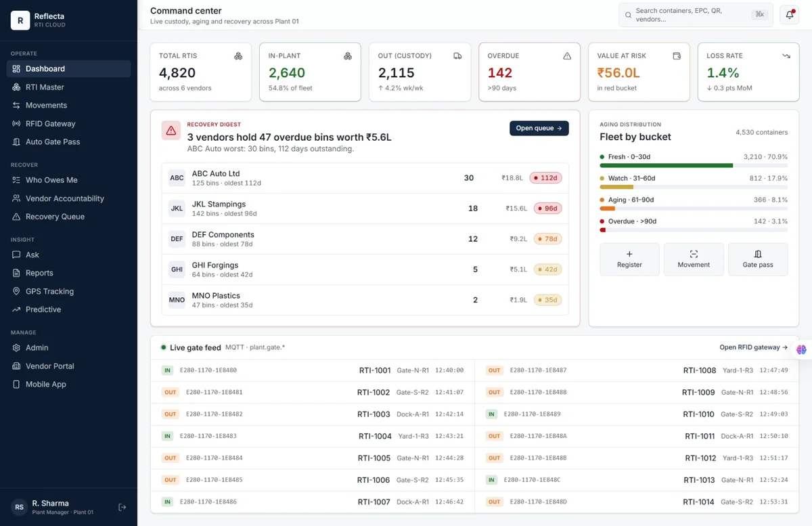Open Who Owes Me page
The width and height of the screenshot is (812, 526).
(68, 180)
